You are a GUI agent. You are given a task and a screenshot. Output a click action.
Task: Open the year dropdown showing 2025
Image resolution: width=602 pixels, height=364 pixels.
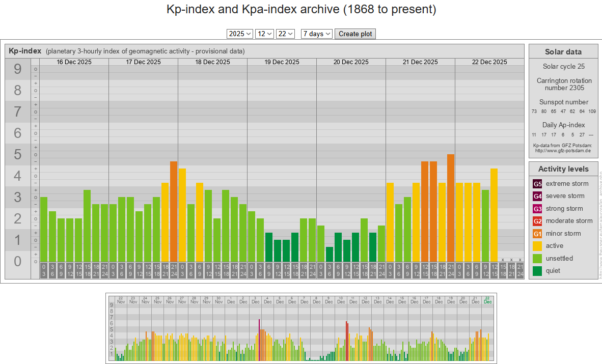pyautogui.click(x=239, y=34)
